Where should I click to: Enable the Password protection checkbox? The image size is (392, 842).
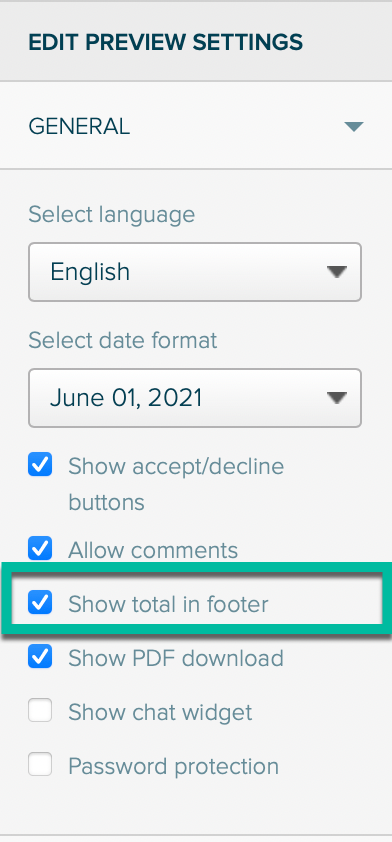click(40, 764)
